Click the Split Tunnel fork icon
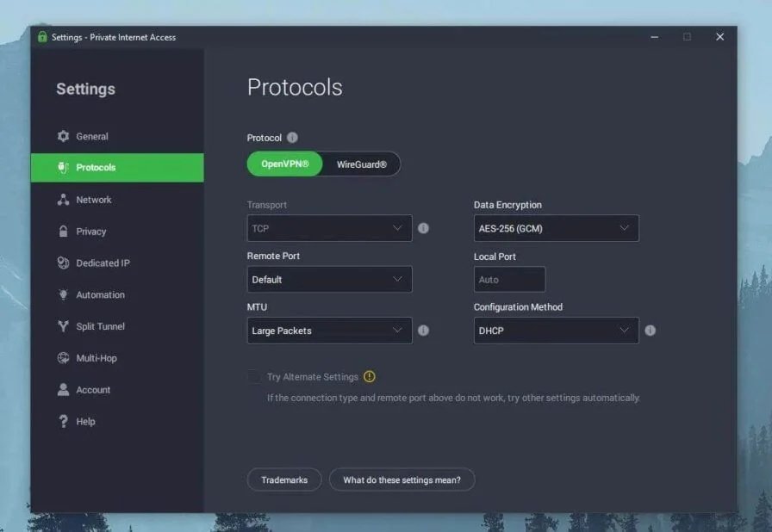The image size is (772, 532). tap(63, 326)
